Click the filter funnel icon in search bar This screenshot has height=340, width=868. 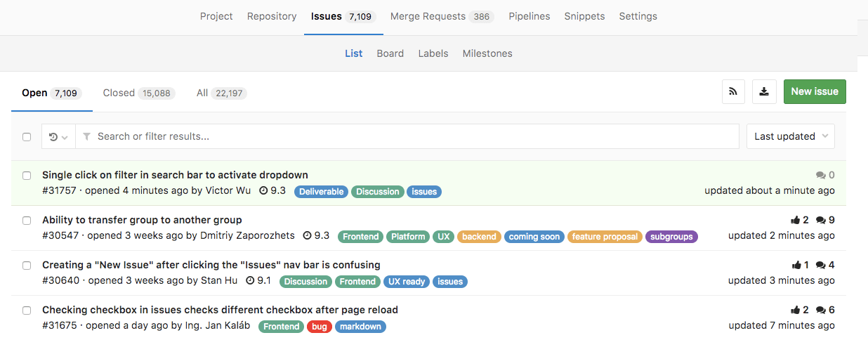[x=86, y=136]
